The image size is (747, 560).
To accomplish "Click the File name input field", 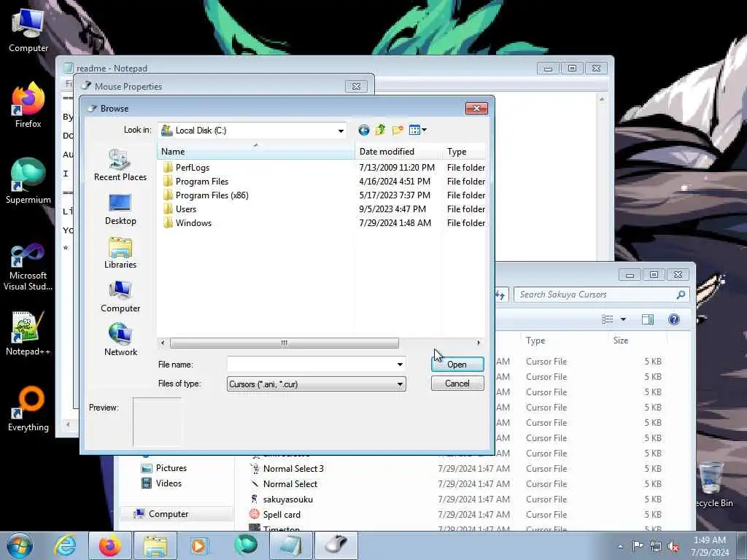I will point(311,365).
